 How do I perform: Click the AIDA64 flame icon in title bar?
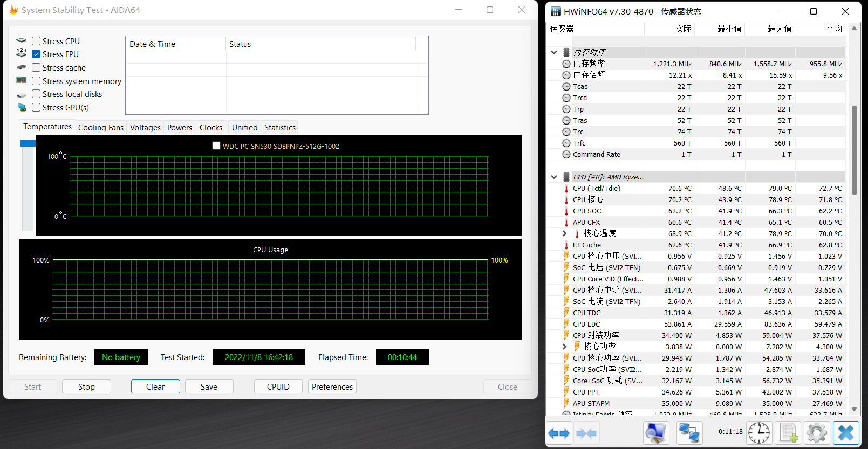point(13,10)
